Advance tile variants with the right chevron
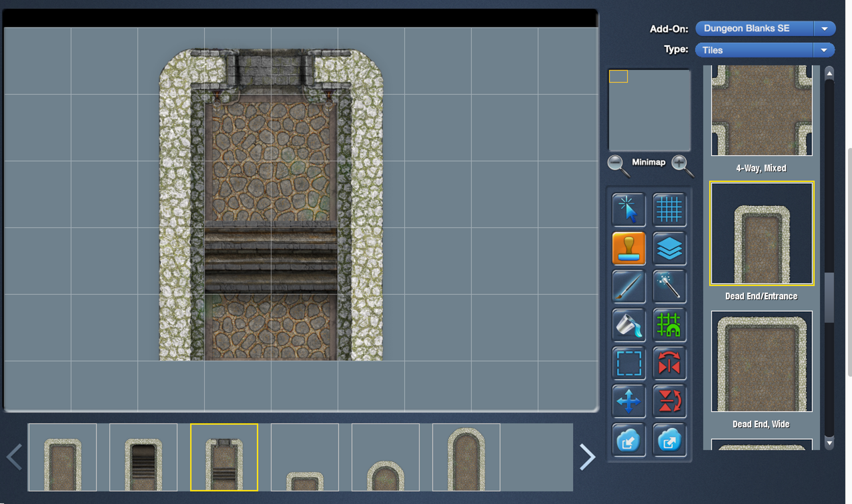Screen dimensions: 852x504 tap(587, 457)
